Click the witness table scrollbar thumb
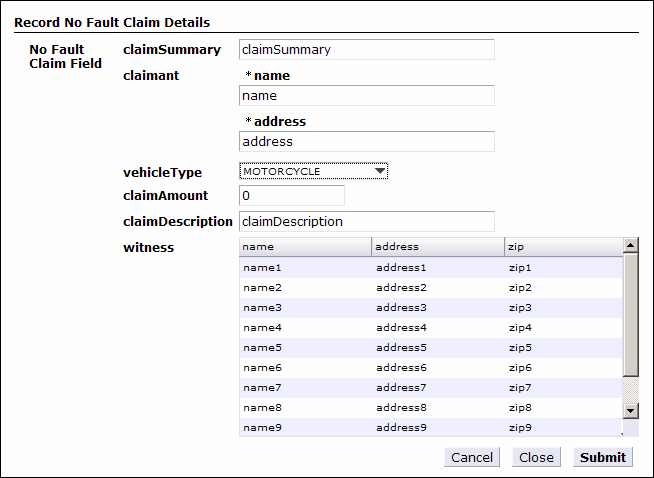This screenshot has height=478, width=654. tap(630, 315)
